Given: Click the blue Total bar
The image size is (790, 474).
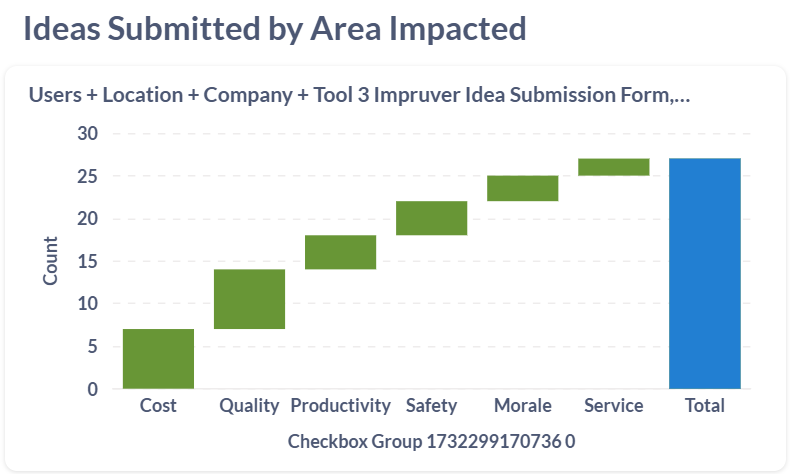Looking at the screenshot, I should click(704, 273).
